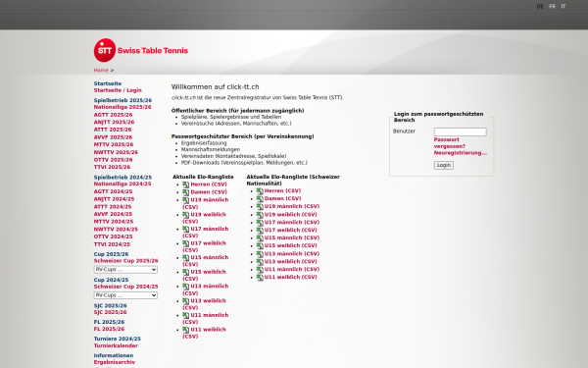Open Turnierkalender link

[x=116, y=345]
